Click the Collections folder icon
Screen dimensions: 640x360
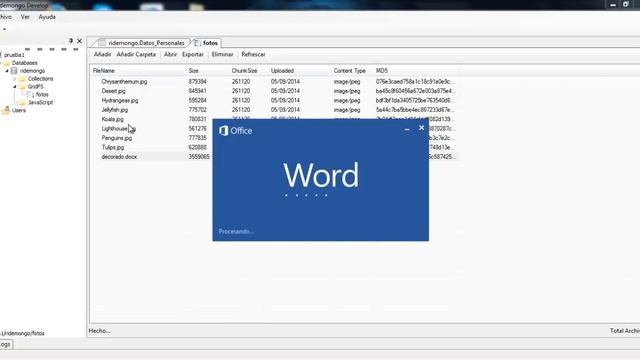tap(22, 79)
